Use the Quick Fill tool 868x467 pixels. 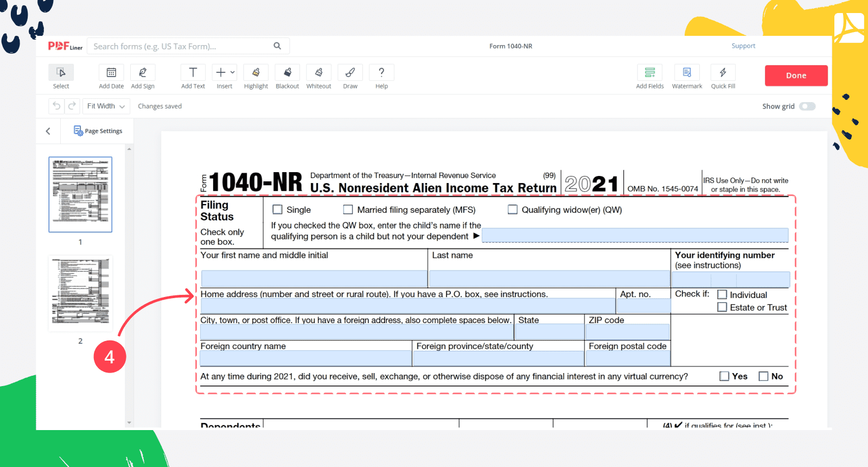coord(723,73)
